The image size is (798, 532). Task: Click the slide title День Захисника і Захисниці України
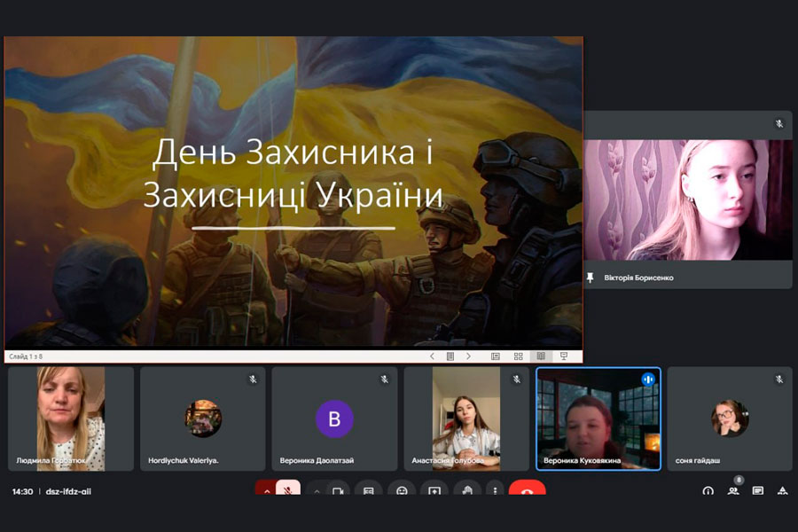tap(293, 173)
